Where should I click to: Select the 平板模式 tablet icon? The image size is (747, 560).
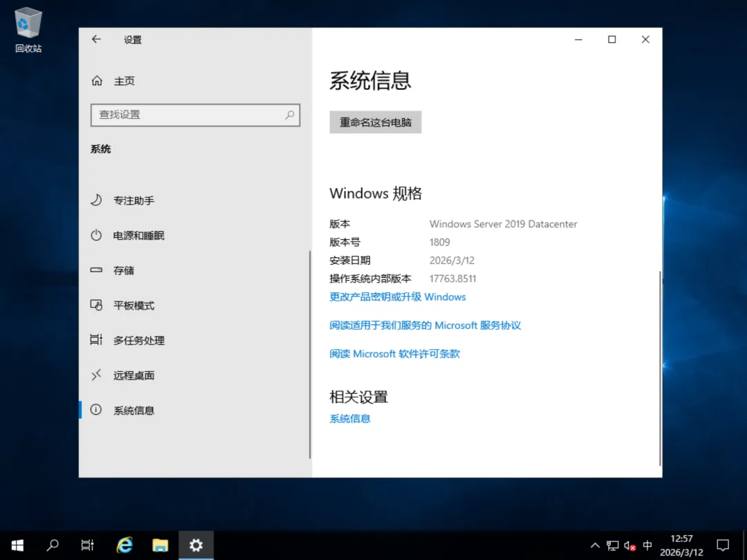(96, 306)
